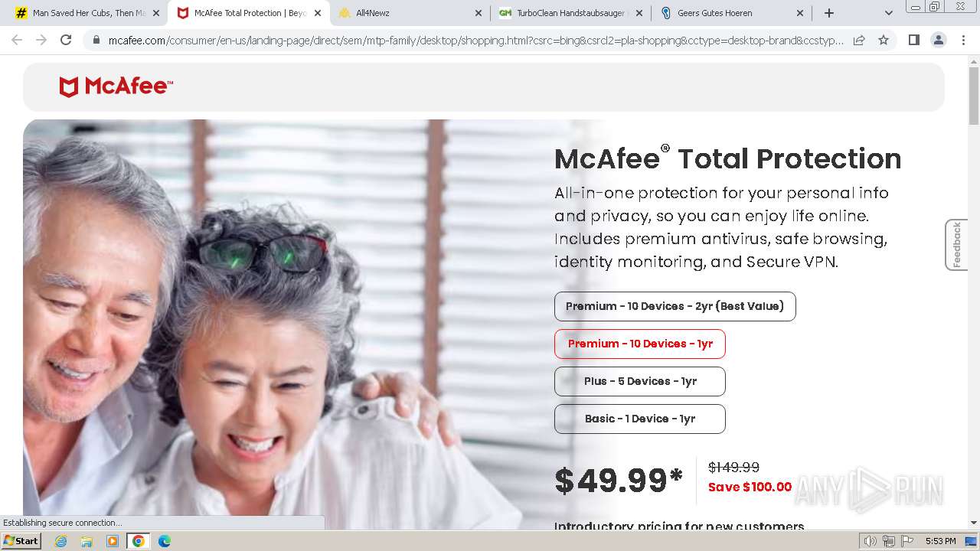Switch to the TurboClean Handstaubsauger tab

click(571, 13)
